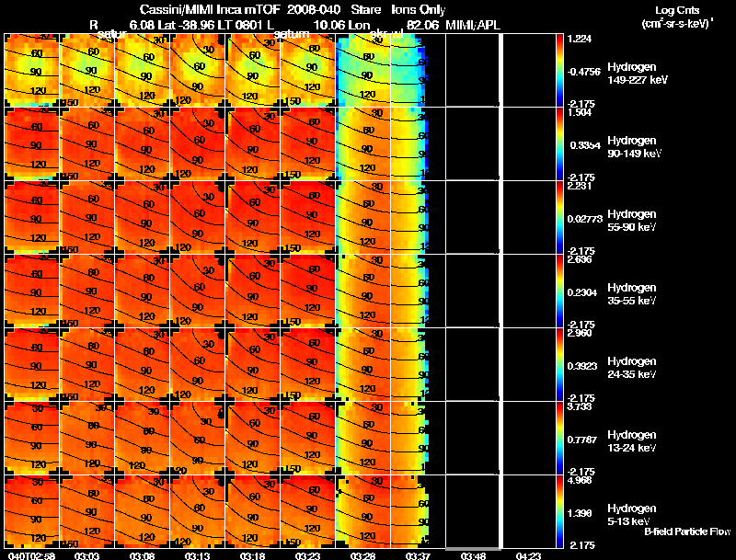Select the 24-35 keV image panel at 040T02:58

pyautogui.click(x=32, y=365)
